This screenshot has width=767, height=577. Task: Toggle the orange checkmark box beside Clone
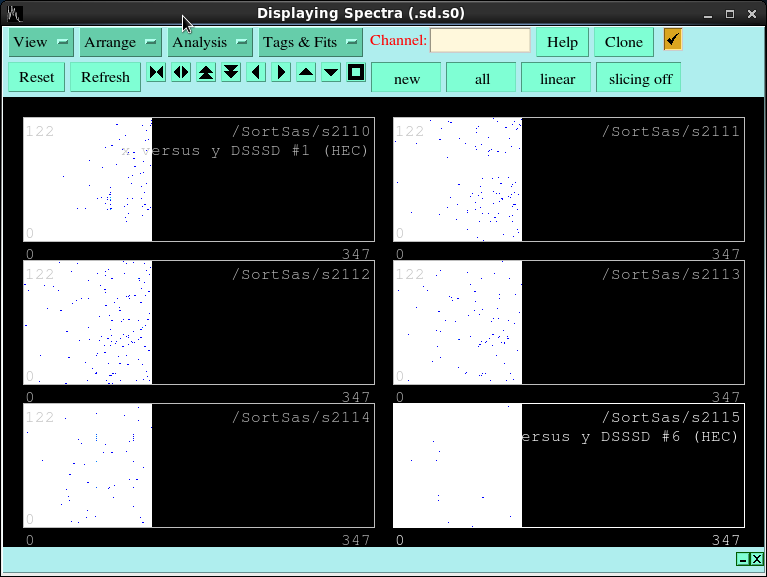coord(673,39)
